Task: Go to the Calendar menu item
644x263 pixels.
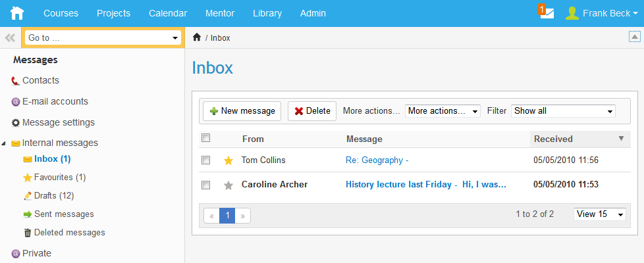Action: coord(168,13)
